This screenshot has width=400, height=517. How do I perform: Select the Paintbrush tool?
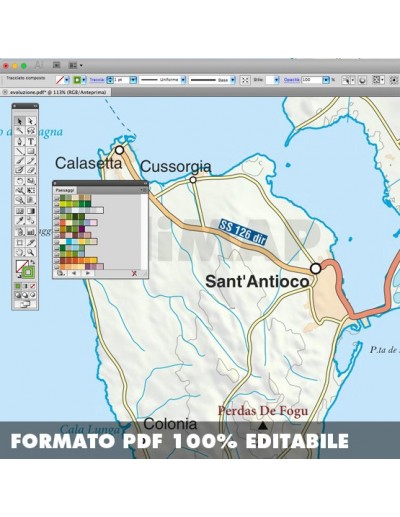20,161
